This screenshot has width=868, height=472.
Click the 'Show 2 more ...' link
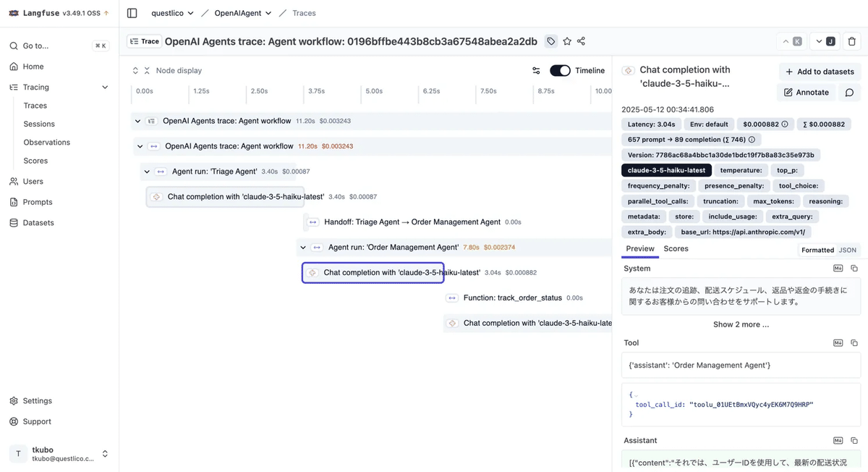pyautogui.click(x=741, y=324)
